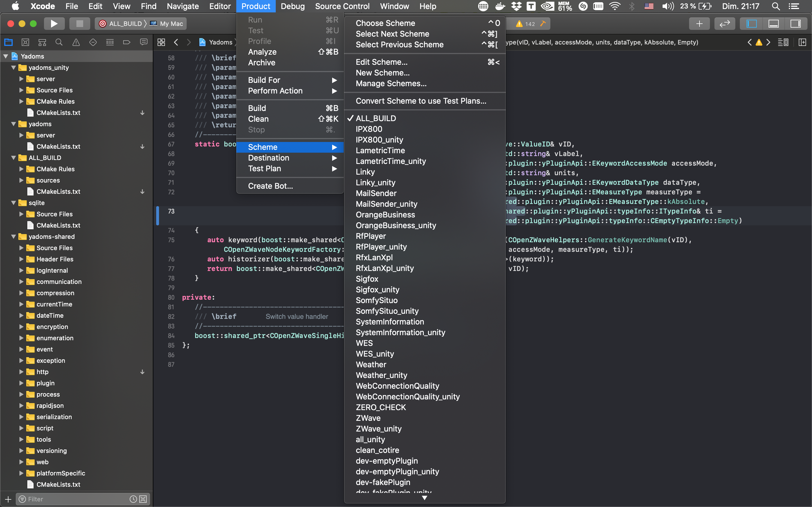Click the code review arrows button
812x507 pixels.
(x=724, y=23)
